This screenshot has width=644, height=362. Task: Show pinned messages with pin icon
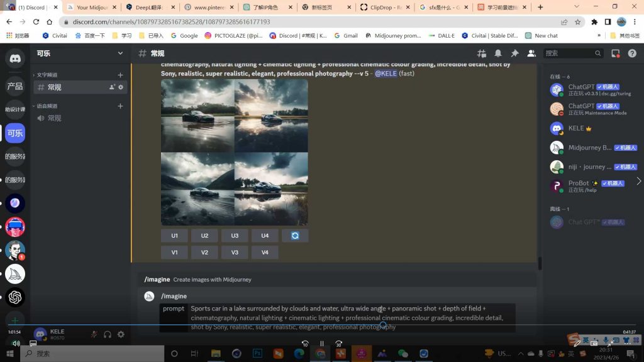(514, 53)
